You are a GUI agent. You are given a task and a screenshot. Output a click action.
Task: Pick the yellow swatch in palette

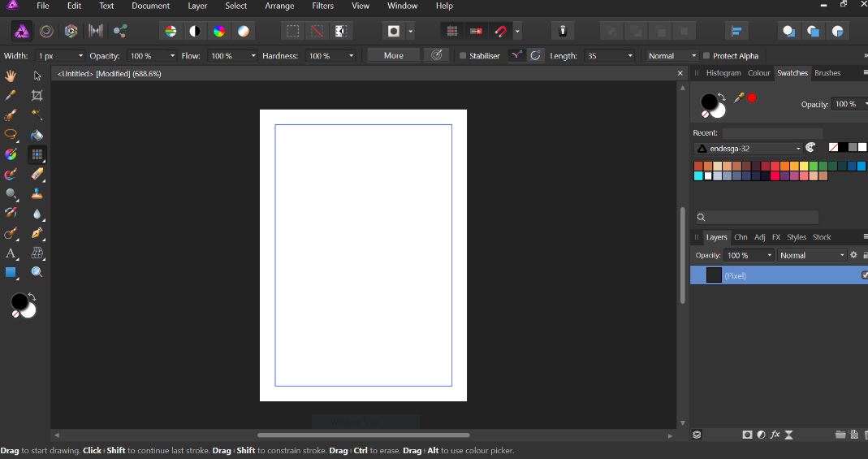point(804,166)
